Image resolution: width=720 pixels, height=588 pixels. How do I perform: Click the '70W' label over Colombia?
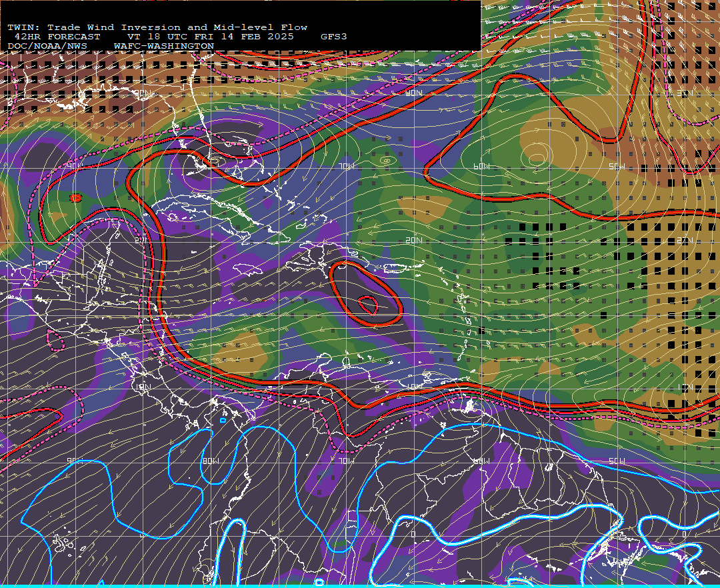pyautogui.click(x=346, y=461)
